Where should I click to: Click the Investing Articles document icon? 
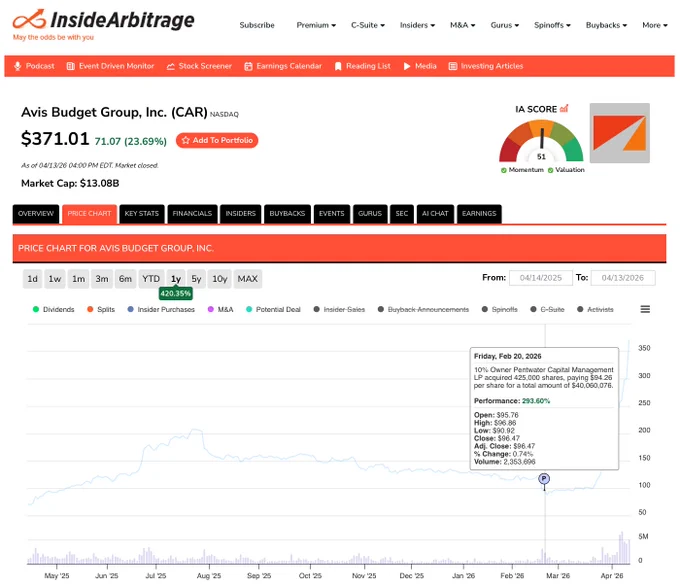tap(453, 66)
